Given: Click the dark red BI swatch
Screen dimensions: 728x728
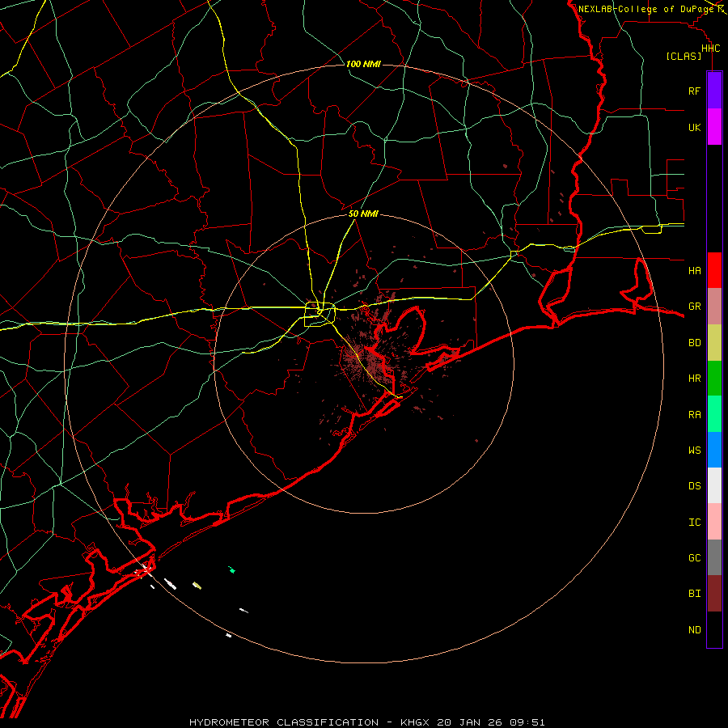Looking at the screenshot, I should (714, 594).
